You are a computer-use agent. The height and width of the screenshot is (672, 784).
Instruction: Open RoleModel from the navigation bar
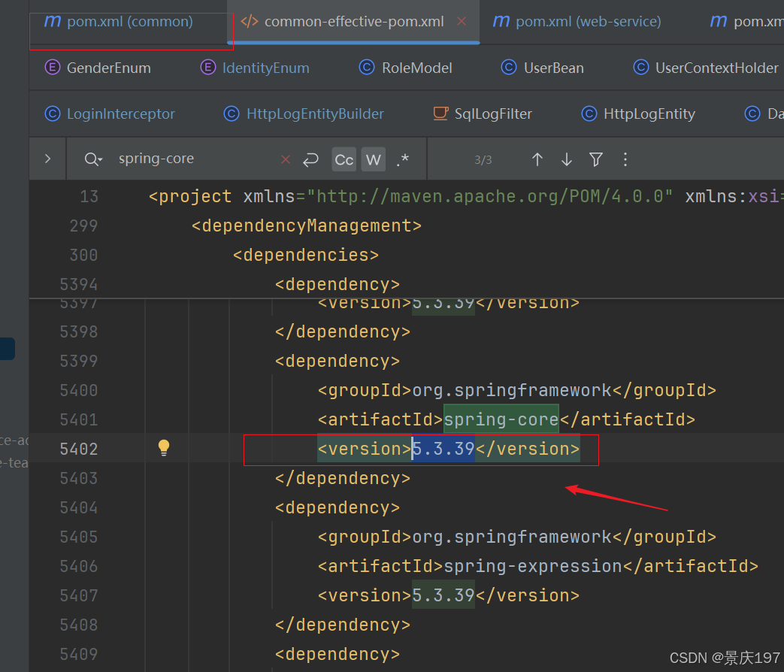pos(416,68)
